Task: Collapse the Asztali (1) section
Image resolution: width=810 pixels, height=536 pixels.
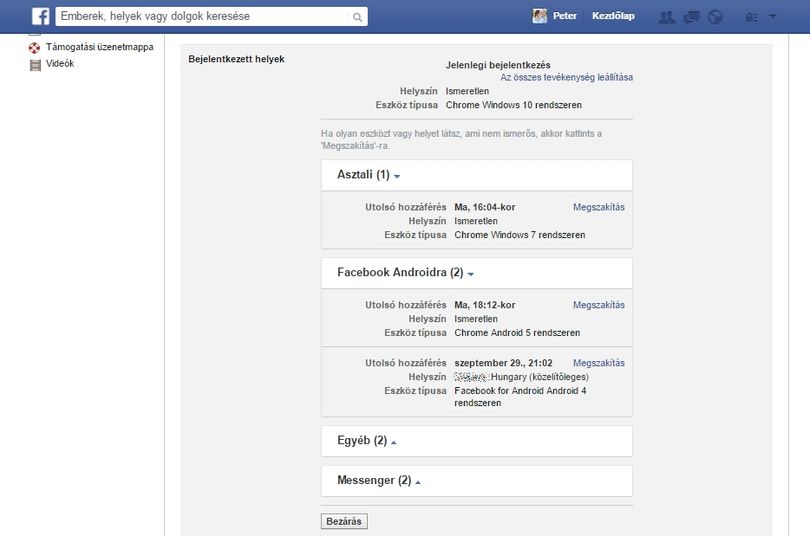Action: coord(368,175)
